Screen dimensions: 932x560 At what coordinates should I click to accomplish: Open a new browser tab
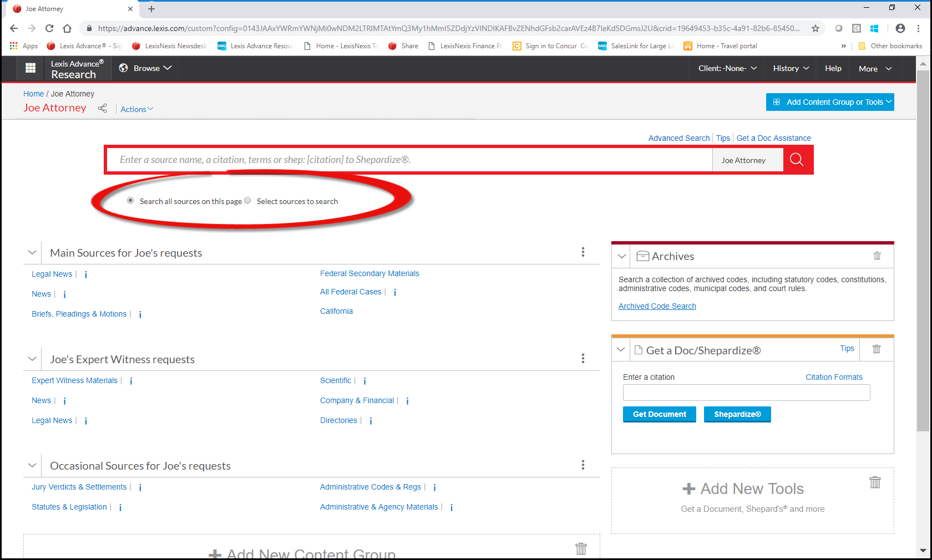151,9
